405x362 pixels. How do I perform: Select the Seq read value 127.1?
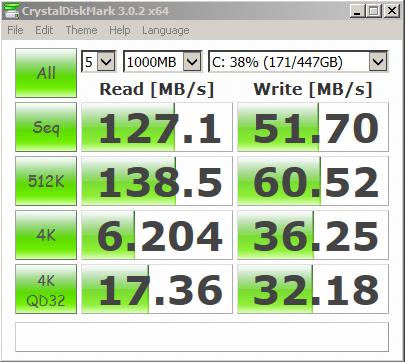pos(157,127)
